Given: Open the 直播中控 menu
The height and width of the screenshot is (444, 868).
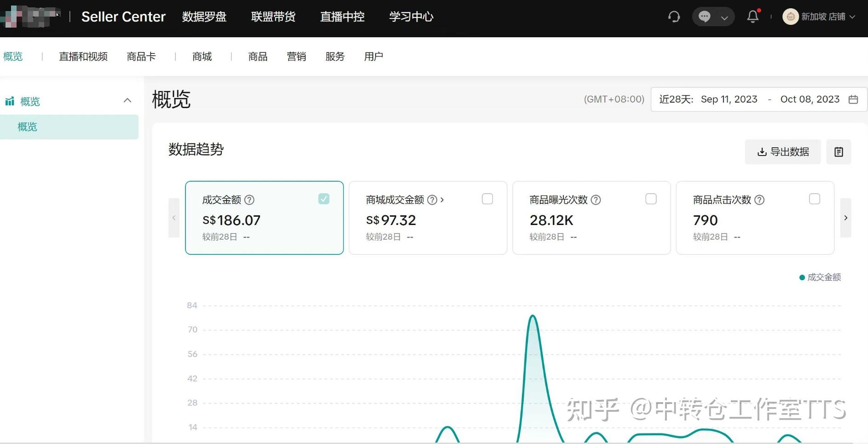Looking at the screenshot, I should click(x=342, y=17).
